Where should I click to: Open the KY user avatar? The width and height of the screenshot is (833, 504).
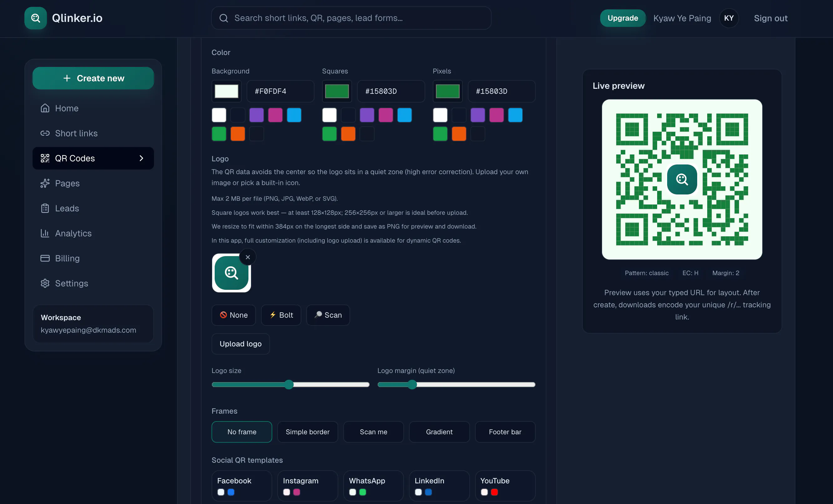coord(728,18)
